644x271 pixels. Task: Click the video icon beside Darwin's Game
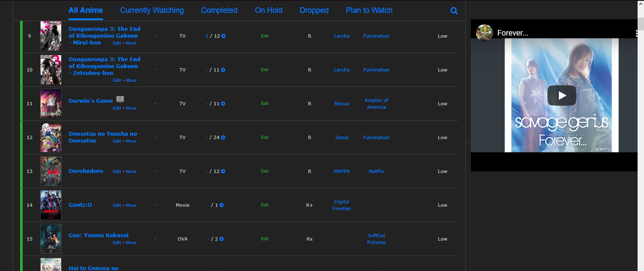click(120, 99)
